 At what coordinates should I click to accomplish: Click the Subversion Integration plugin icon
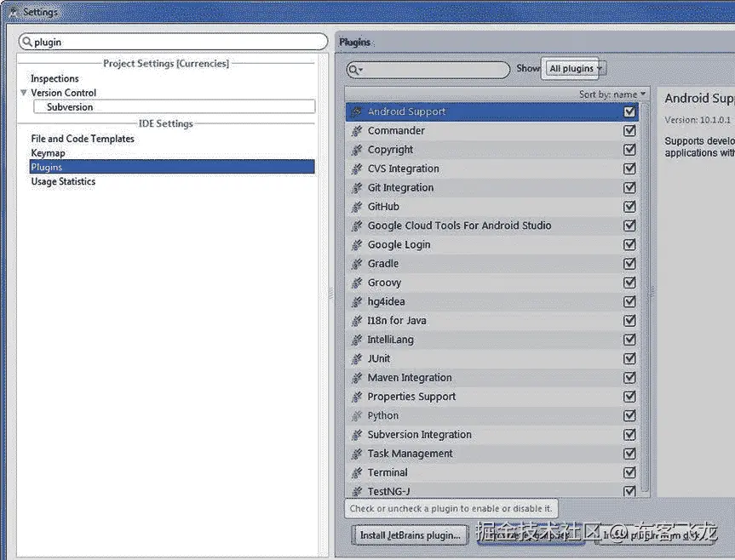click(x=357, y=435)
